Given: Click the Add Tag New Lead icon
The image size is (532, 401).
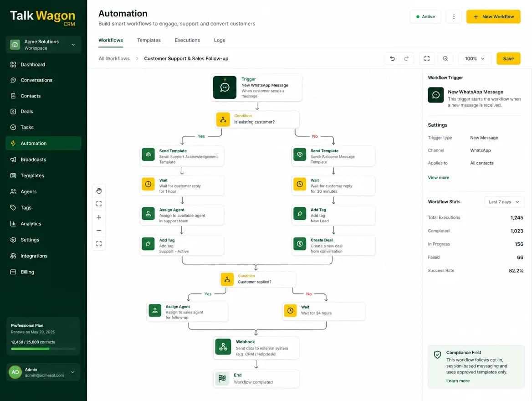Looking at the screenshot, I should coord(300,214).
